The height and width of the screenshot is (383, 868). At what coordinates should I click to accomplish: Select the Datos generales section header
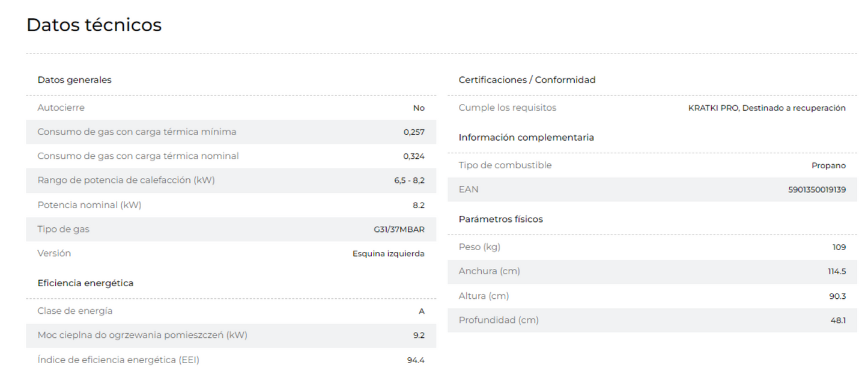pyautogui.click(x=74, y=80)
